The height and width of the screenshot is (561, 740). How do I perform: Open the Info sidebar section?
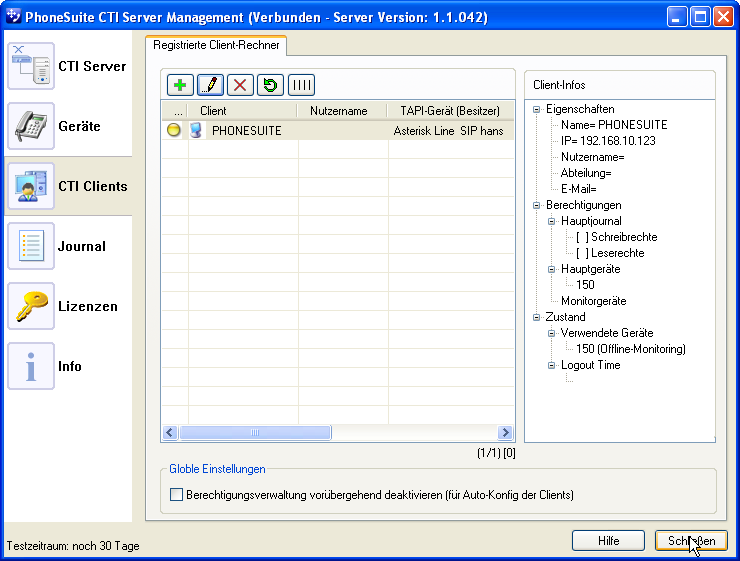click(68, 367)
